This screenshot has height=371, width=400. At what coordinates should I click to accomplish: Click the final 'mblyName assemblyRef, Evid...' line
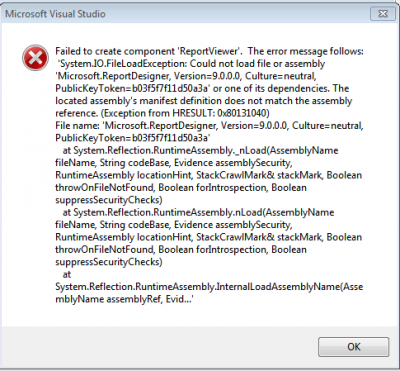click(125, 299)
